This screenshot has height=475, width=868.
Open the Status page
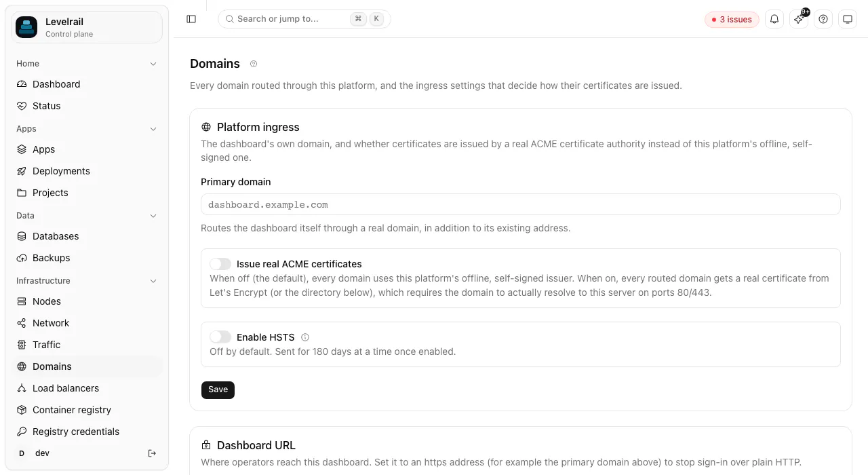(87, 106)
